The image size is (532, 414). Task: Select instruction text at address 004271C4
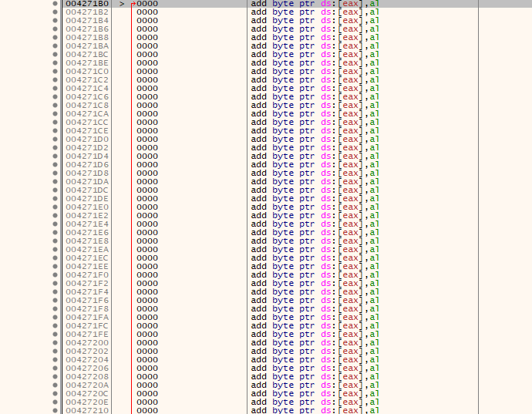[x=315, y=89]
